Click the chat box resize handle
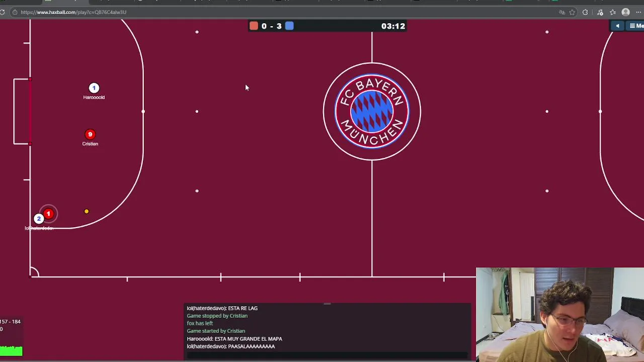 click(x=327, y=304)
